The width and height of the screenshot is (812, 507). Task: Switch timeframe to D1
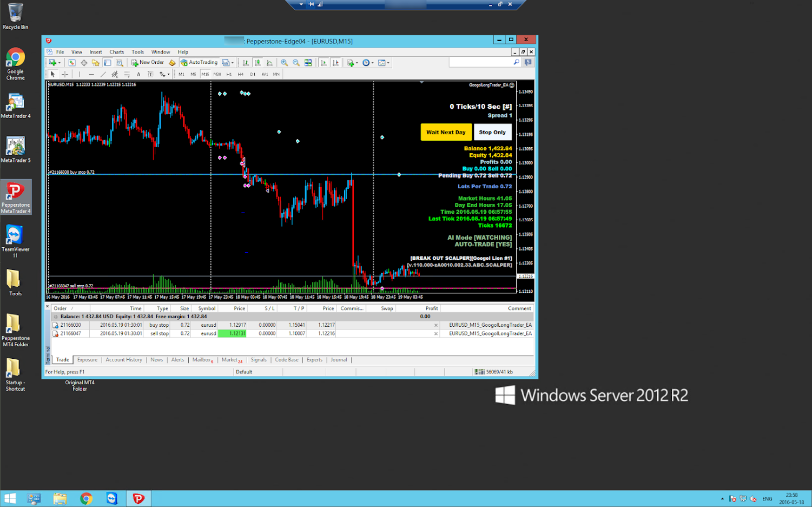(x=253, y=74)
